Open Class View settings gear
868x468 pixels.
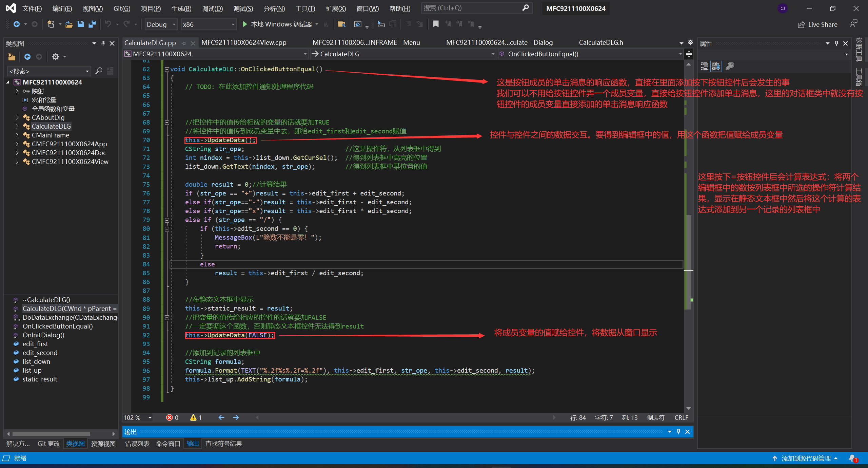[x=56, y=57]
